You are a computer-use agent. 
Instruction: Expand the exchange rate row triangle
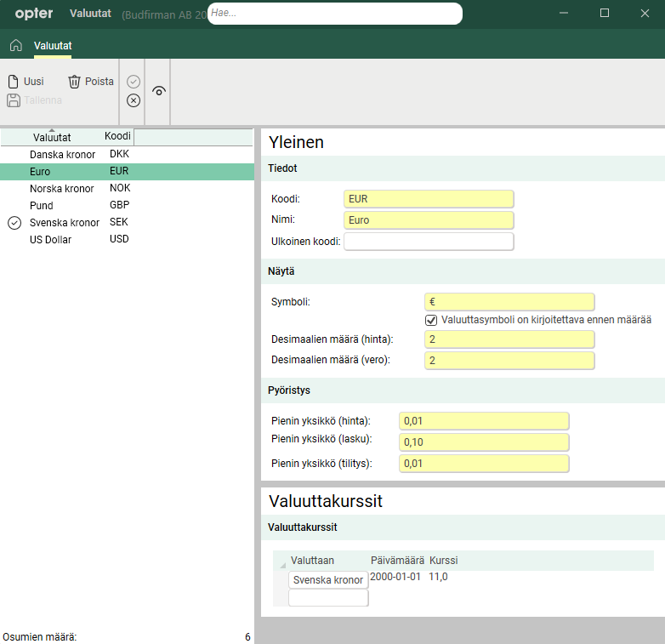click(x=282, y=565)
